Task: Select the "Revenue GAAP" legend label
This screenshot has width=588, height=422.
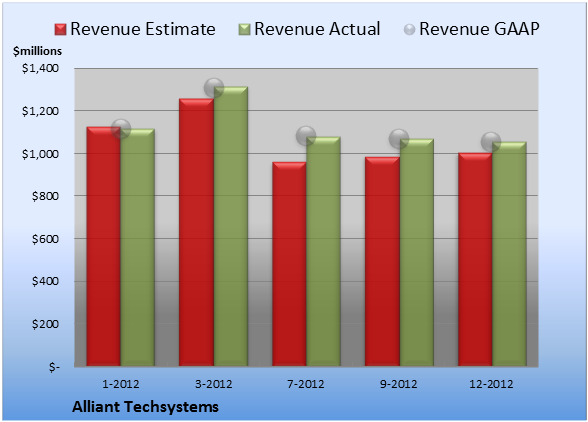Action: coord(479,29)
